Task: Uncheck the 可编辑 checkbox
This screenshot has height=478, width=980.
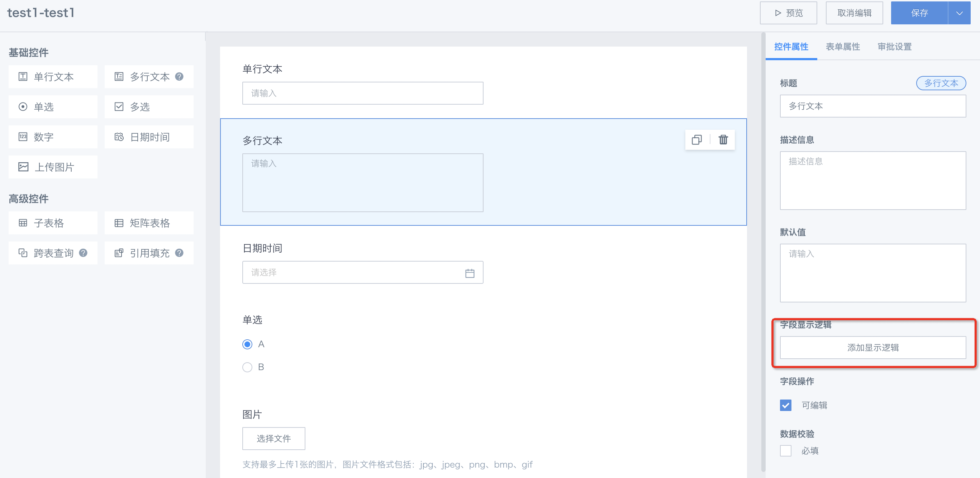Action: [786, 405]
